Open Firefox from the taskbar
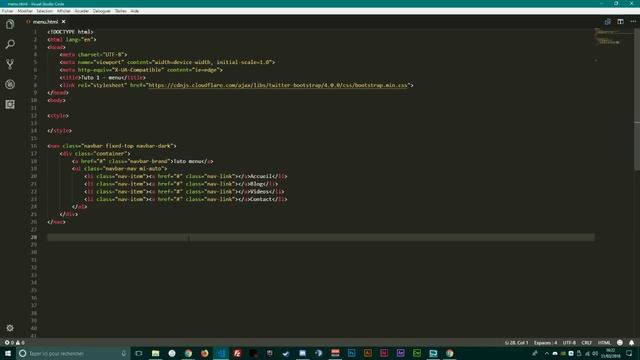The height and width of the screenshot is (360, 640). click(x=204, y=353)
